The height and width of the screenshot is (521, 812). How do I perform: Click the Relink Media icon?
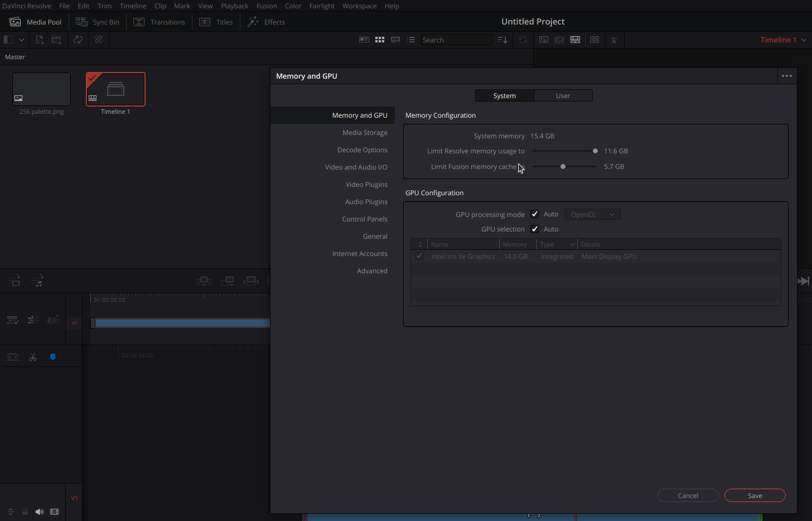pyautogui.click(x=99, y=40)
